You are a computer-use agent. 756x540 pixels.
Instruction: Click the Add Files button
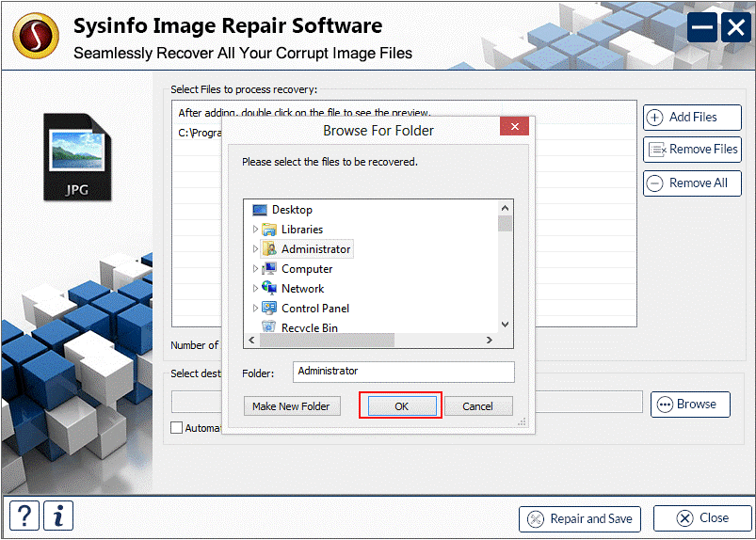click(692, 117)
